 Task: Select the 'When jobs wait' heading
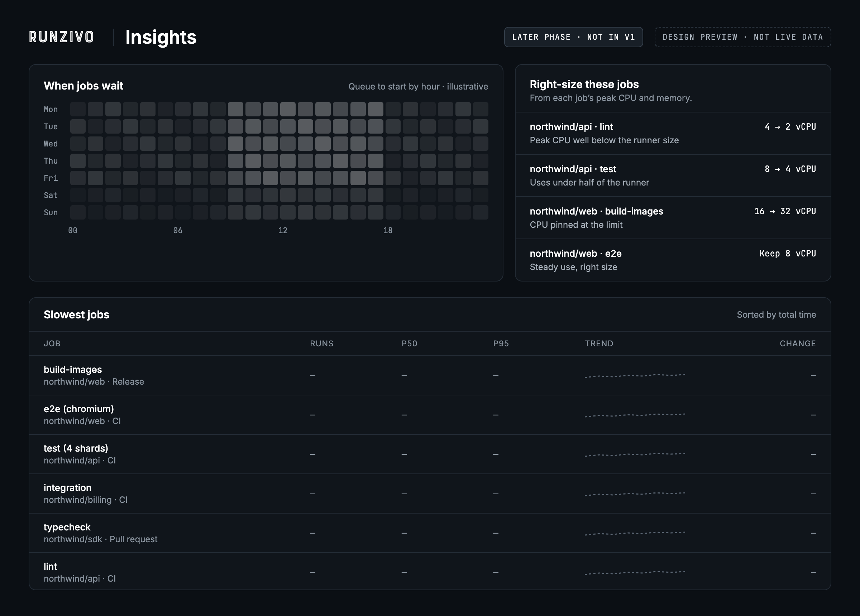[x=83, y=86]
